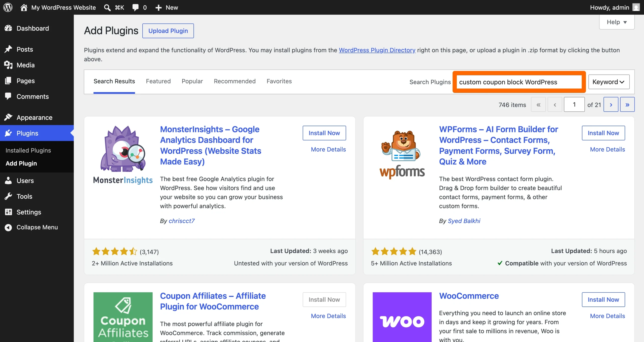Viewport: 644px width, 342px height.
Task: Open the comments bubble icon in admin bar
Action: pyautogui.click(x=136, y=7)
